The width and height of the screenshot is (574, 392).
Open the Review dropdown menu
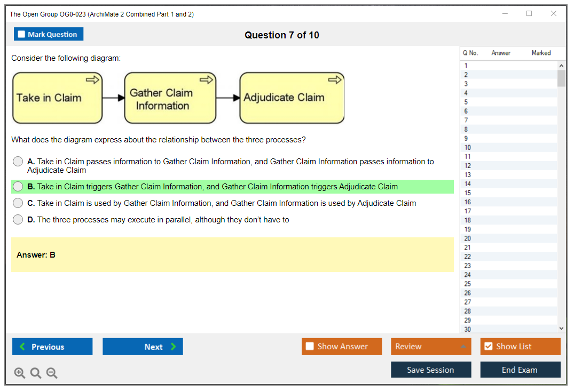431,347
